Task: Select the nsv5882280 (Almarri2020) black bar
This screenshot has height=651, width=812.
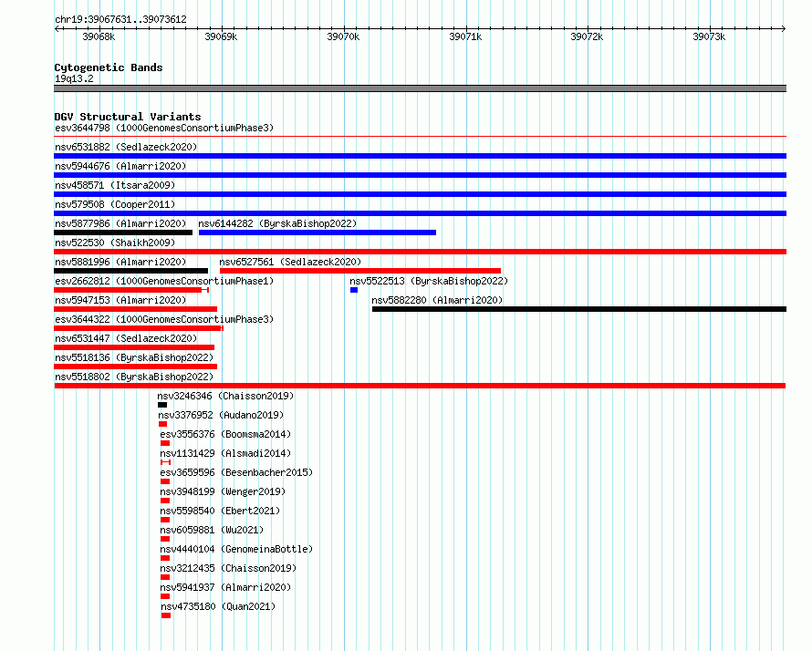Action: [x=579, y=309]
